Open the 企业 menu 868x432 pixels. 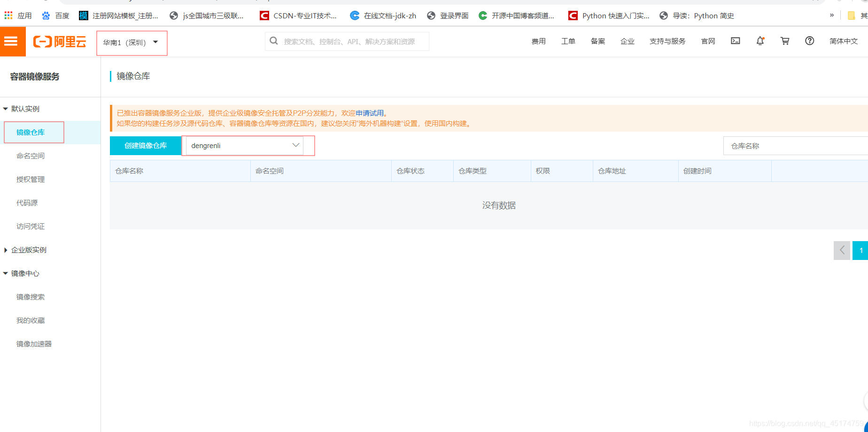628,41
